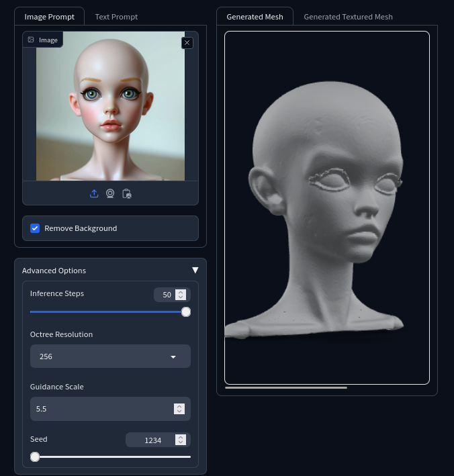Select the Image Prompt tab
This screenshot has height=476, width=454.
click(x=50, y=17)
